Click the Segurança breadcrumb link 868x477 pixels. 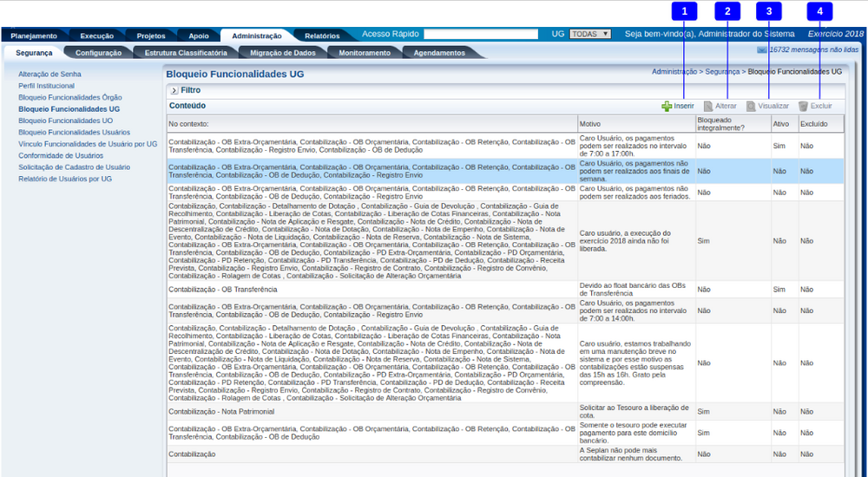[722, 72]
